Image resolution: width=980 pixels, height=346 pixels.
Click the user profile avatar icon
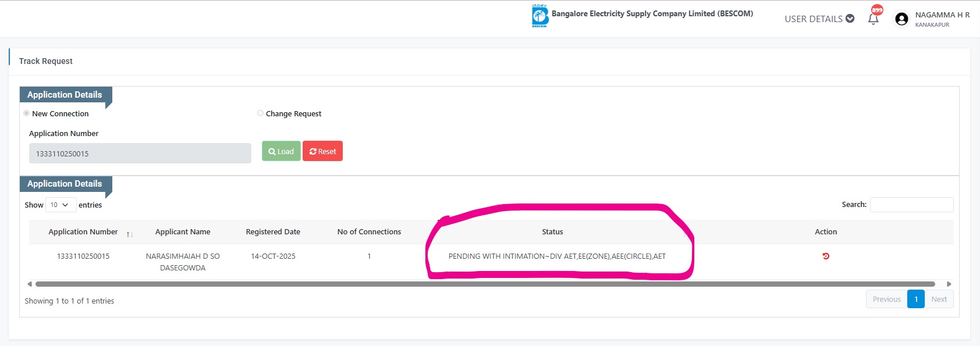click(901, 19)
